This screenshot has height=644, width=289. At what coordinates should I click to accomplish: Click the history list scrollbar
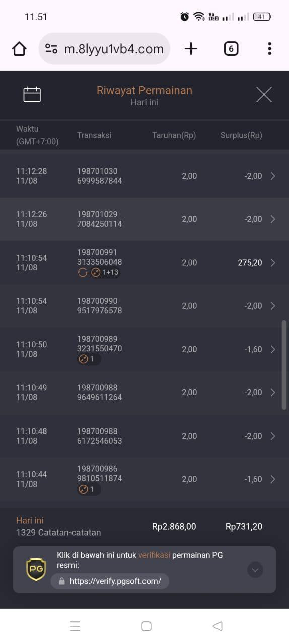[x=284, y=365]
